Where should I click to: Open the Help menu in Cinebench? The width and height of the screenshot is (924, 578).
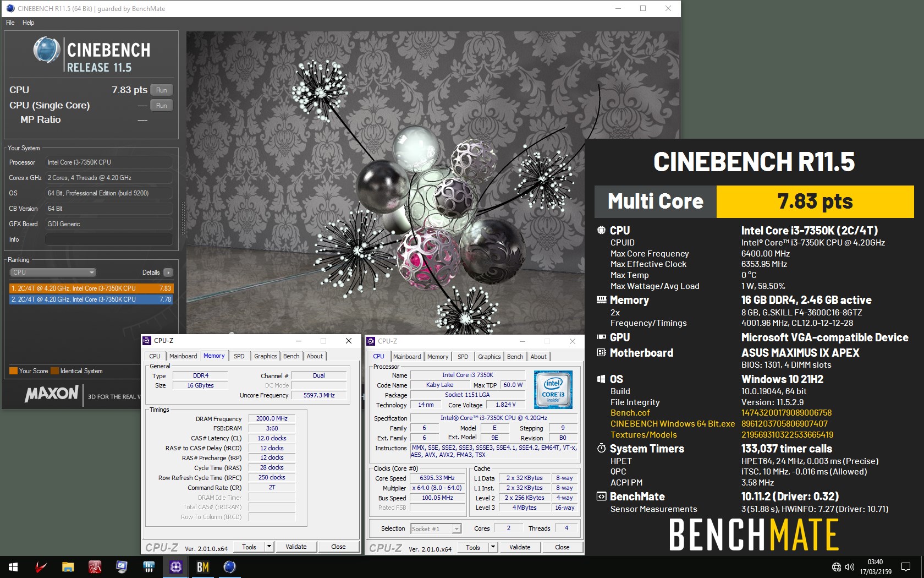(x=29, y=23)
